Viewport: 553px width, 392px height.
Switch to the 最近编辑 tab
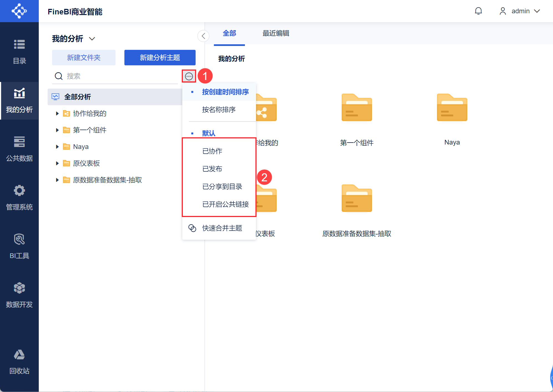tap(276, 33)
